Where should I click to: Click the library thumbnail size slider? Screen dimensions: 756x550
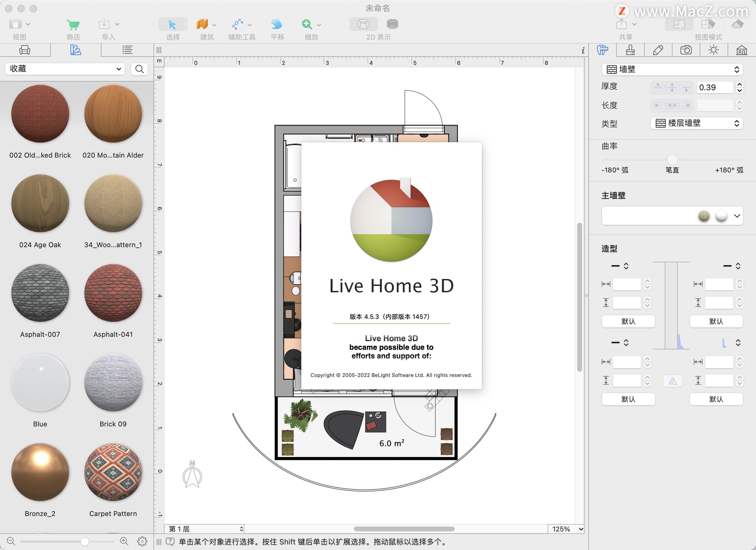coord(84,541)
